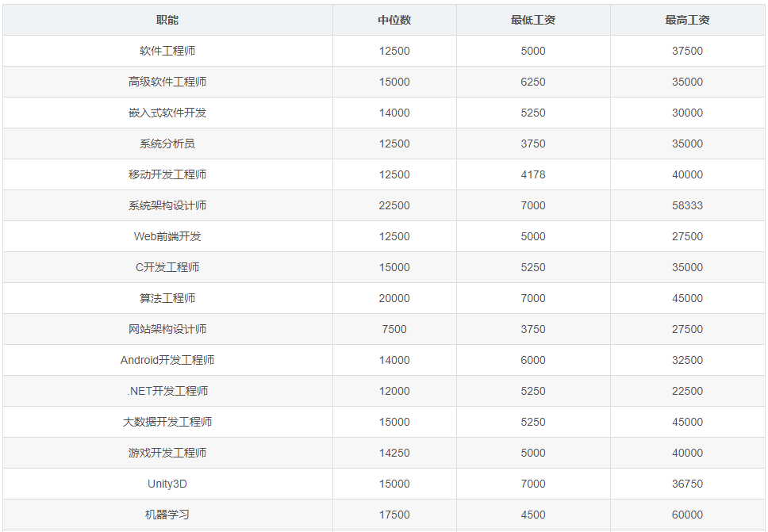The image size is (768, 532).
Task: Click max salary 40000 for 移动开发工程师
Action: click(687, 174)
